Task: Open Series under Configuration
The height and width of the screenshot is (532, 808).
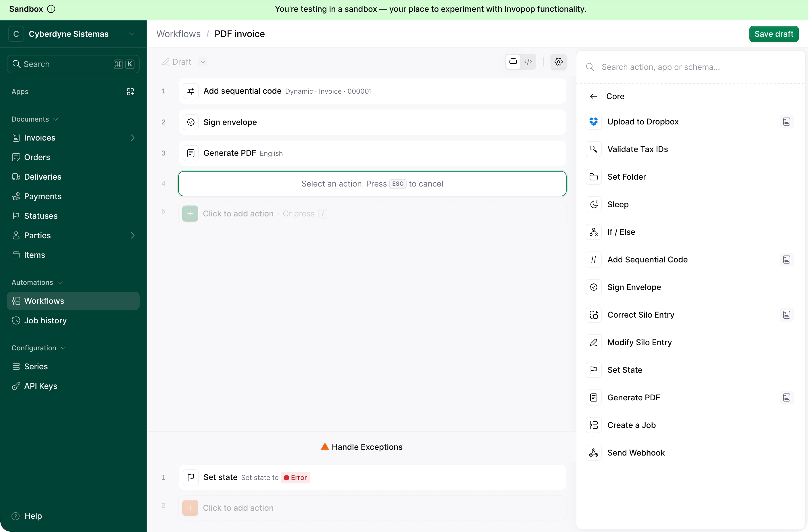Action: click(73, 366)
